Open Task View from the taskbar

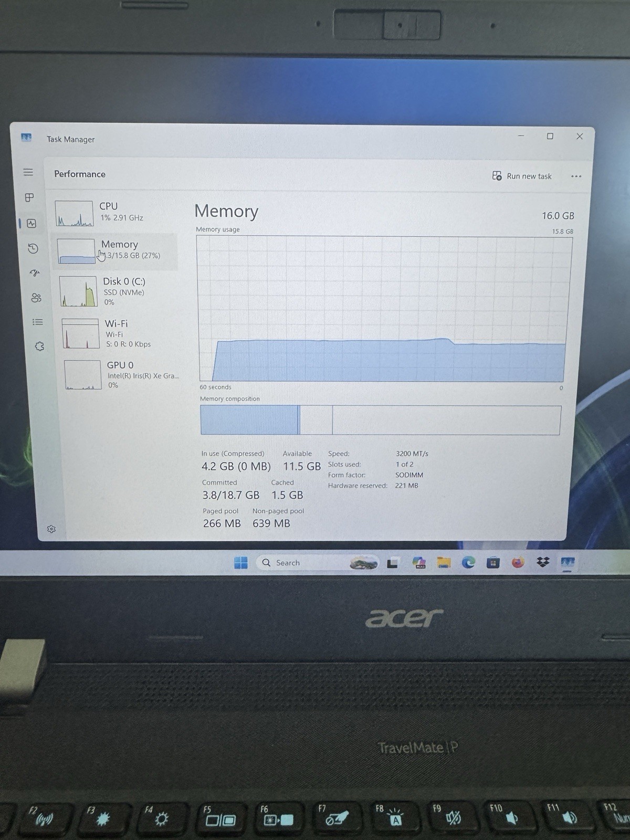(392, 563)
